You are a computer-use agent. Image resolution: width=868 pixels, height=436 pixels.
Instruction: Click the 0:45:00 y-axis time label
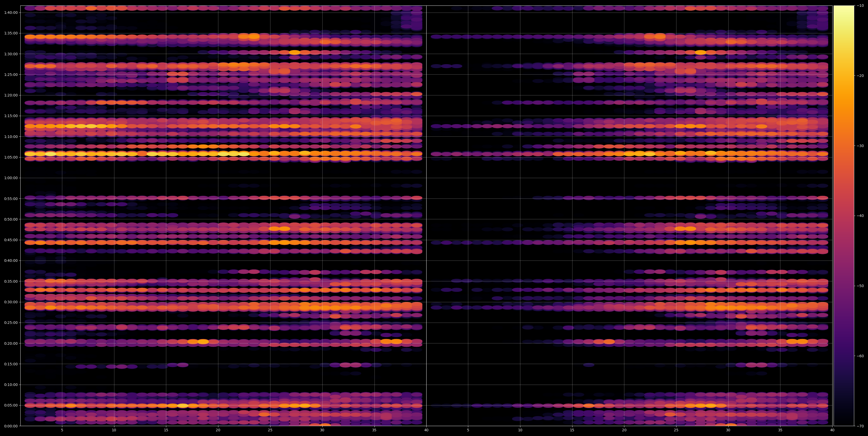pos(11,240)
